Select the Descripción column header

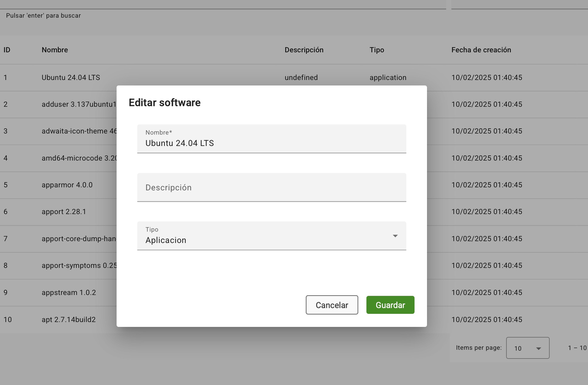click(304, 50)
